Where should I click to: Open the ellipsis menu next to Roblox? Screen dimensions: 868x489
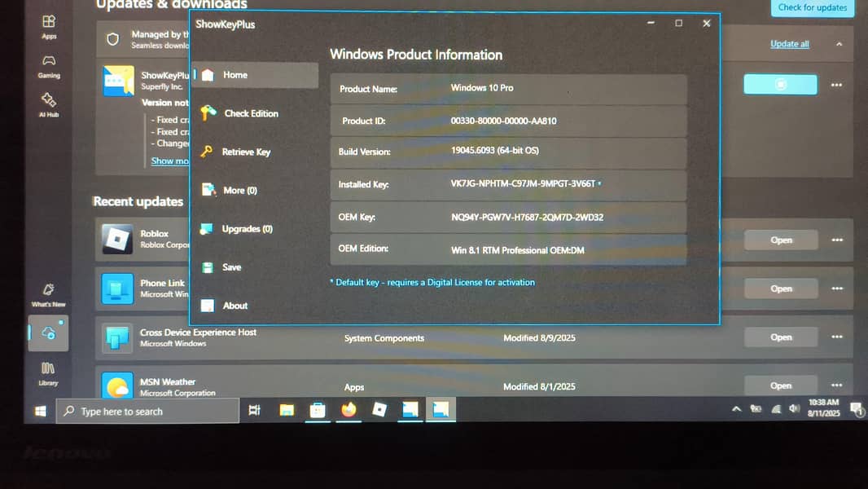pyautogui.click(x=837, y=240)
